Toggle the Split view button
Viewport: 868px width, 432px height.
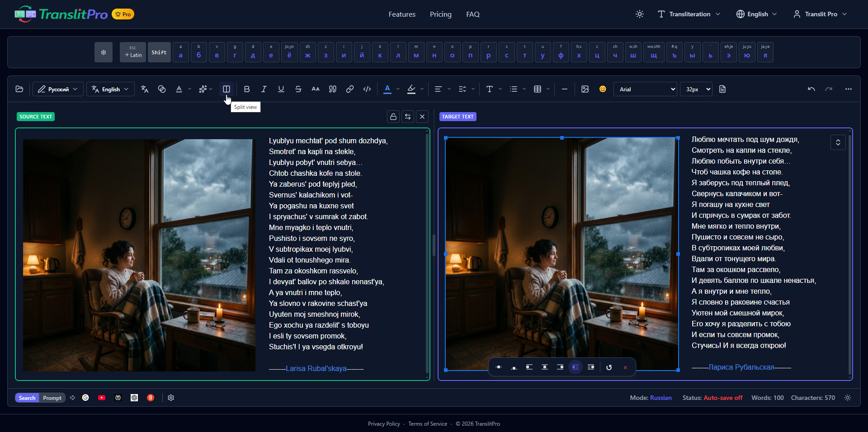(226, 89)
